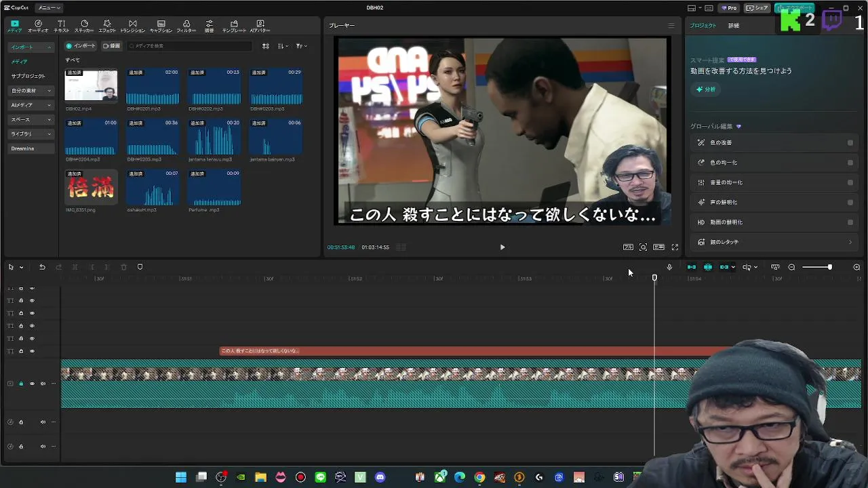Play the preview in the player
Screen dimensions: 868x488
(502, 247)
